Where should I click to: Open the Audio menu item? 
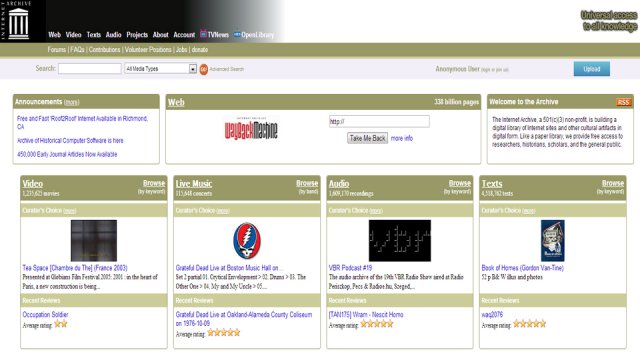coord(113,35)
